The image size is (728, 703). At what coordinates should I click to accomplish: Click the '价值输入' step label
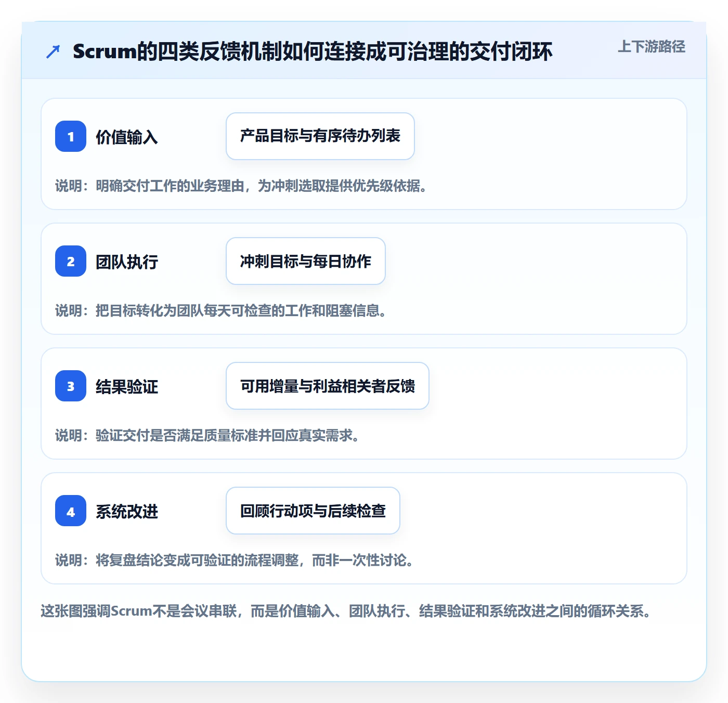click(x=127, y=137)
